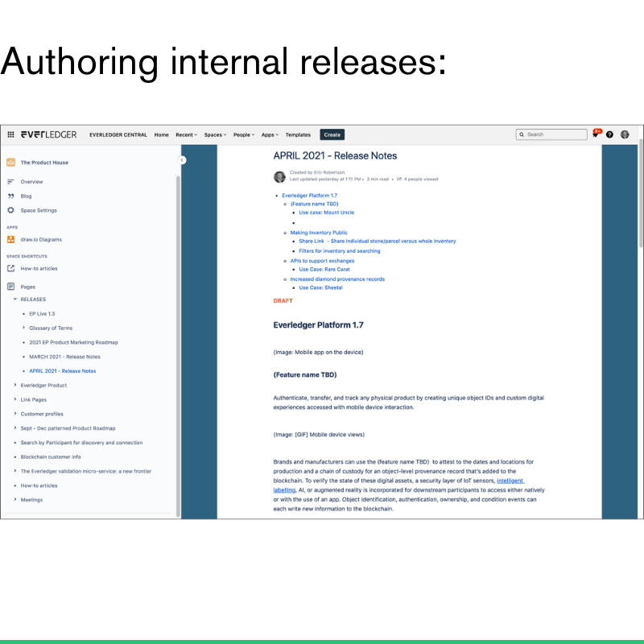Collapse the sidebar with the round arrow button
644x644 pixels.
182,160
